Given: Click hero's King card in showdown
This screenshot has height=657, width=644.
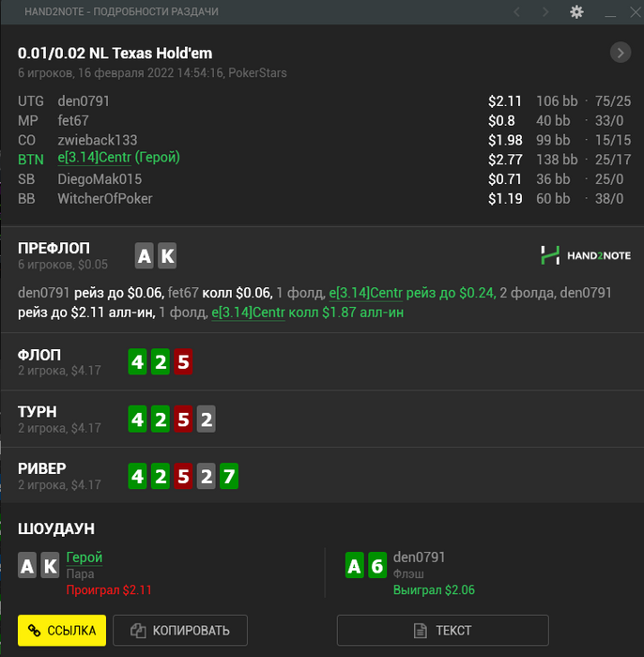Looking at the screenshot, I should click(50, 565).
